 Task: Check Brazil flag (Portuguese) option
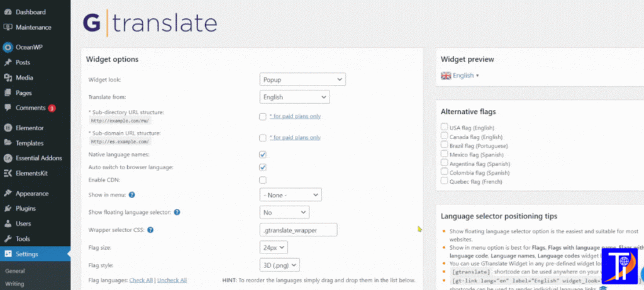pyautogui.click(x=444, y=145)
